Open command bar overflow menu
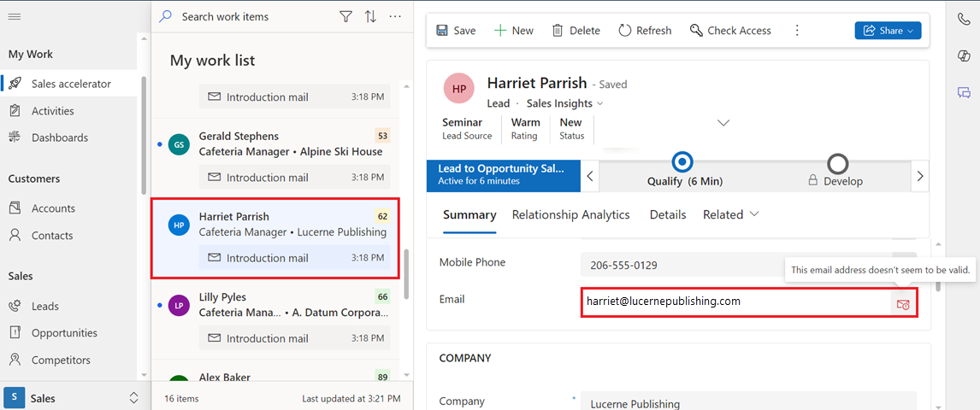980x410 pixels. 797,31
